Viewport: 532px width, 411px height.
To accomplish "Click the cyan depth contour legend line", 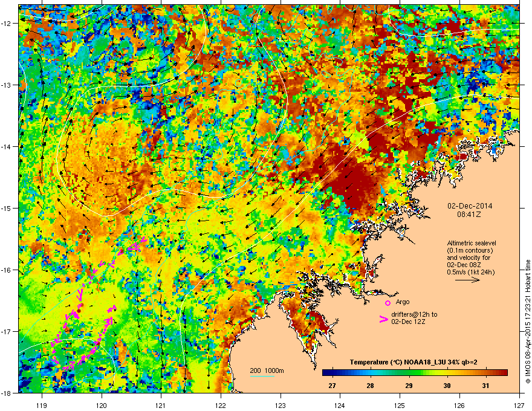I will (262, 376).
